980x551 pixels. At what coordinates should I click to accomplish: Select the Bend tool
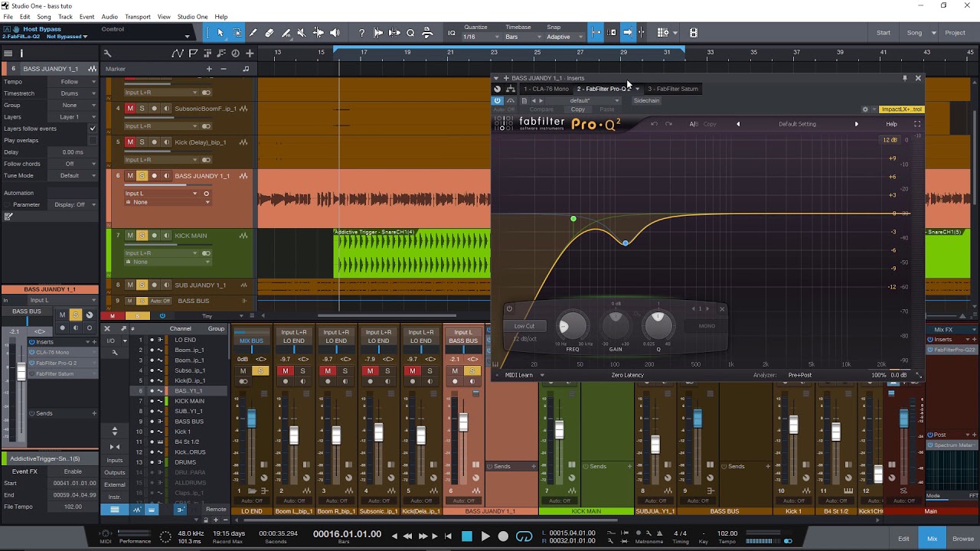[318, 33]
